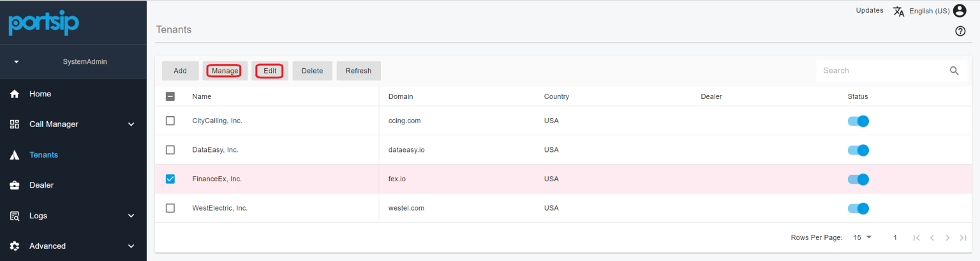Check the CityCalling, Inc. row checkbox
Image resolution: width=980 pixels, height=261 pixels.
[x=170, y=121]
